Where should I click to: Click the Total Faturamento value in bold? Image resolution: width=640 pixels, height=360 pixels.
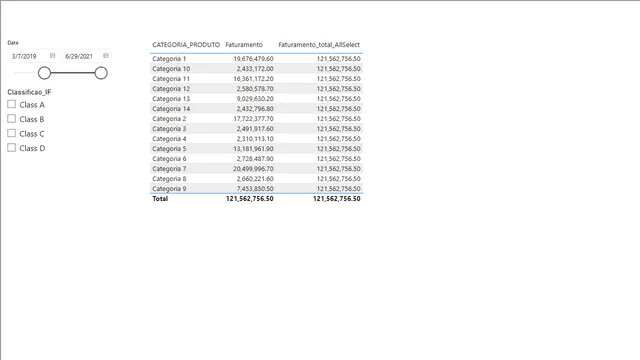click(x=250, y=199)
